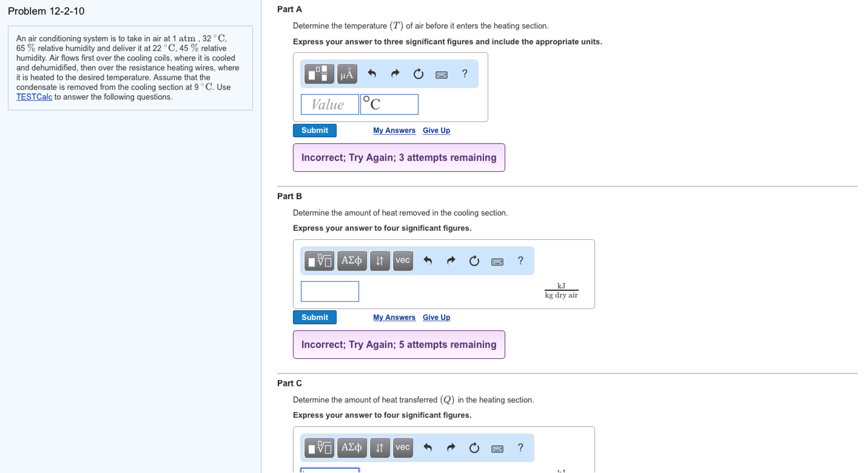868x473 pixels.
Task: Click subscript/superscript arrows button in Part B
Action: click(x=380, y=261)
